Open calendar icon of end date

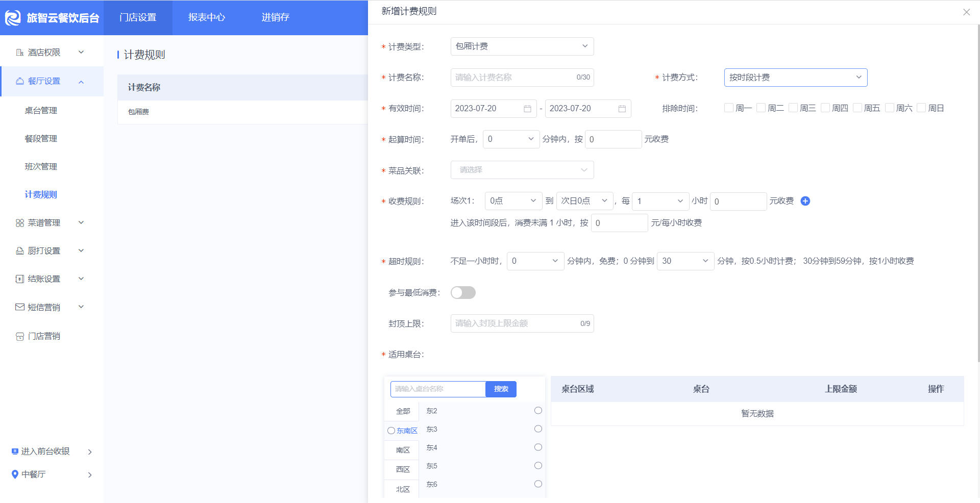[x=622, y=109]
